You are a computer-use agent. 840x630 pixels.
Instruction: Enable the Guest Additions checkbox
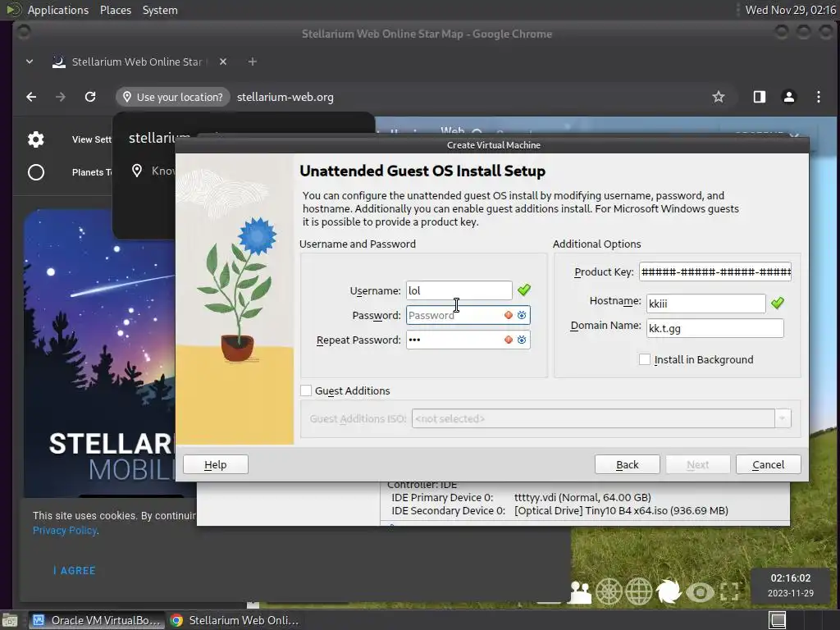306,390
